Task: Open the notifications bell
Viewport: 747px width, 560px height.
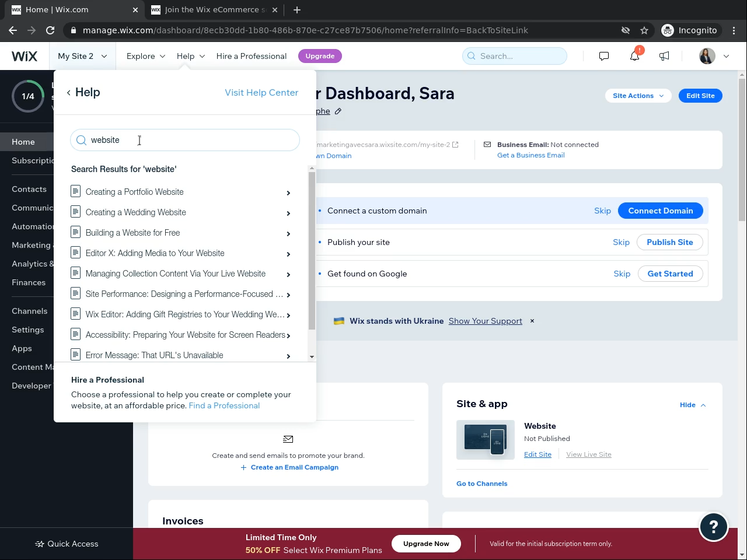Action: 634,56
